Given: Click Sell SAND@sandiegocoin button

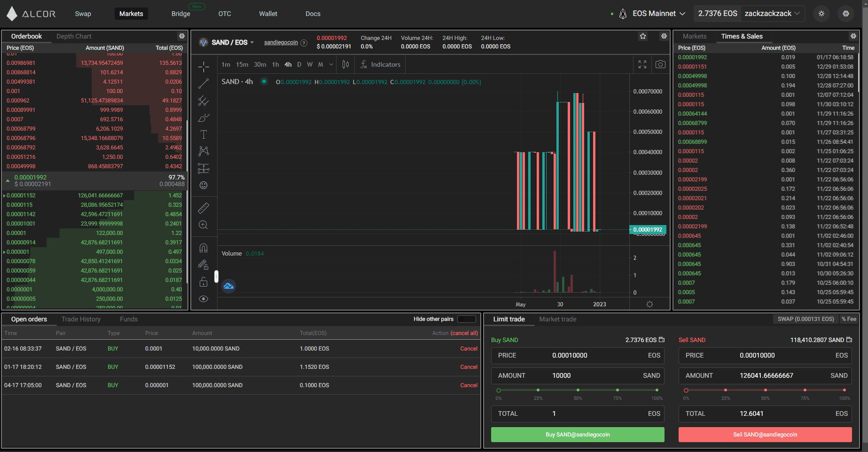Looking at the screenshot, I should pos(765,435).
